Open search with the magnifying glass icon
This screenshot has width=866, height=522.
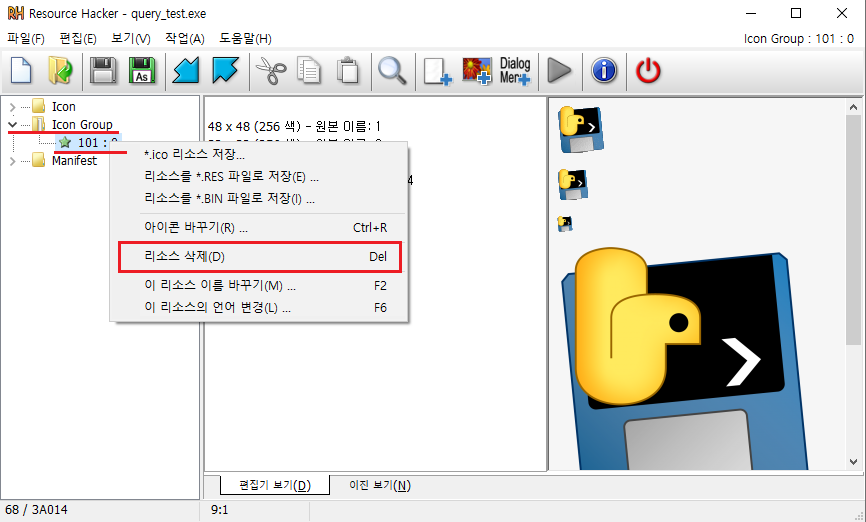coord(392,71)
